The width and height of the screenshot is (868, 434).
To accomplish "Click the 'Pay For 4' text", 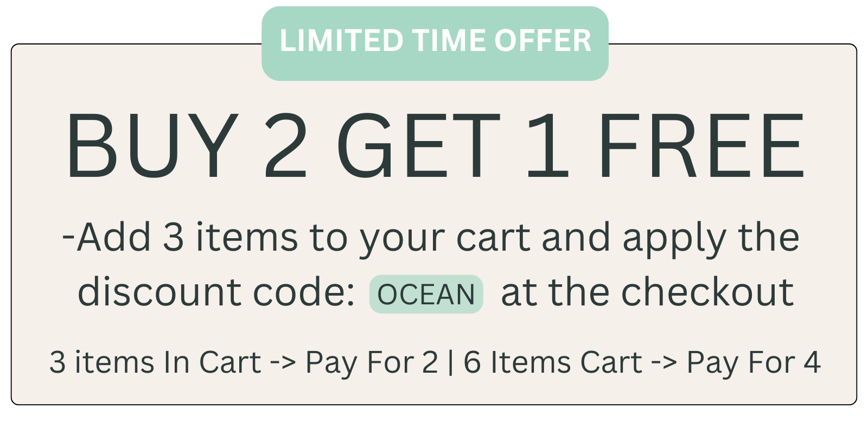I will tap(754, 362).
